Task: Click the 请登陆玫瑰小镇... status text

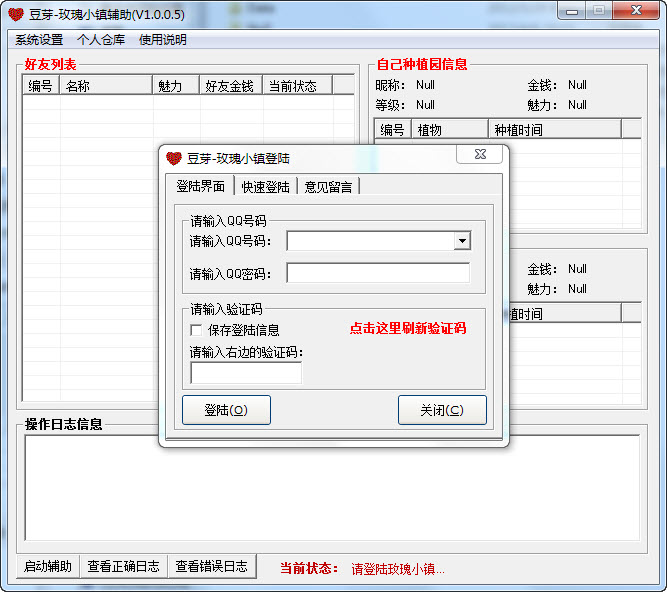Action: (x=398, y=569)
